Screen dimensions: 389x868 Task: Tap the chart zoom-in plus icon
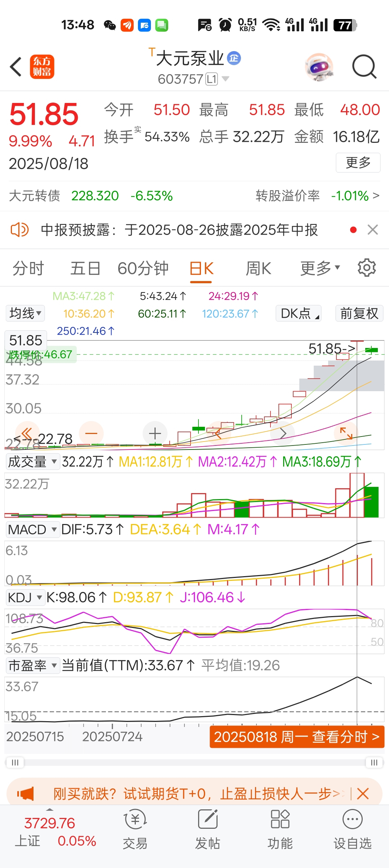[155, 433]
